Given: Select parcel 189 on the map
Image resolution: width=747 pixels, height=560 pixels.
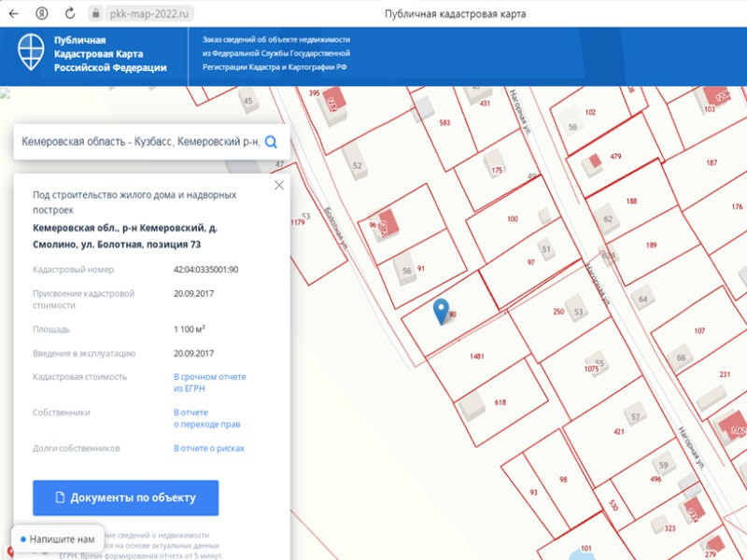Looking at the screenshot, I should [651, 245].
